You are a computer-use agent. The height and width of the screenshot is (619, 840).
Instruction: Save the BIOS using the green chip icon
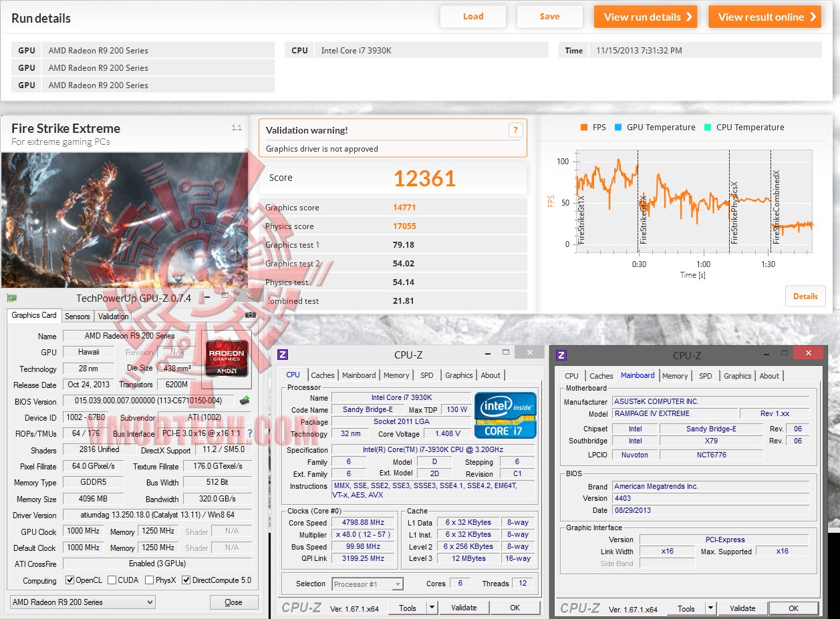click(x=245, y=401)
